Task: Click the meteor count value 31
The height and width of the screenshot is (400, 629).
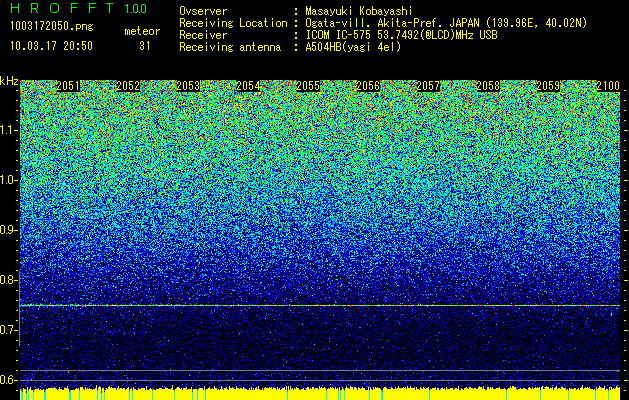Action: 144,46
